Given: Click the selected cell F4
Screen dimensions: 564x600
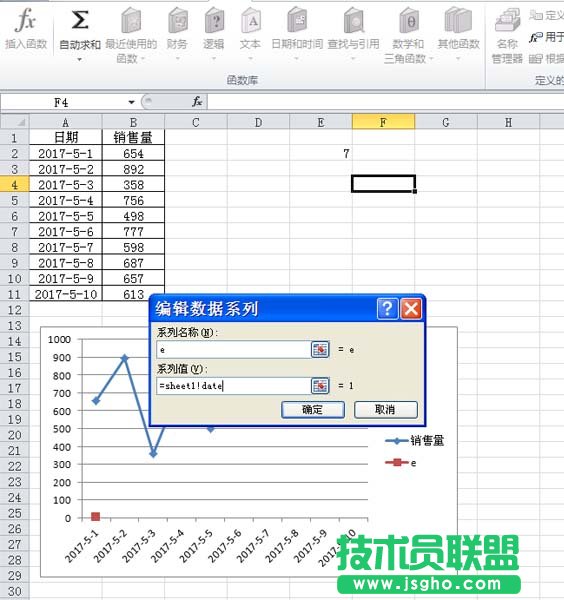Looking at the screenshot, I should coord(383,184).
